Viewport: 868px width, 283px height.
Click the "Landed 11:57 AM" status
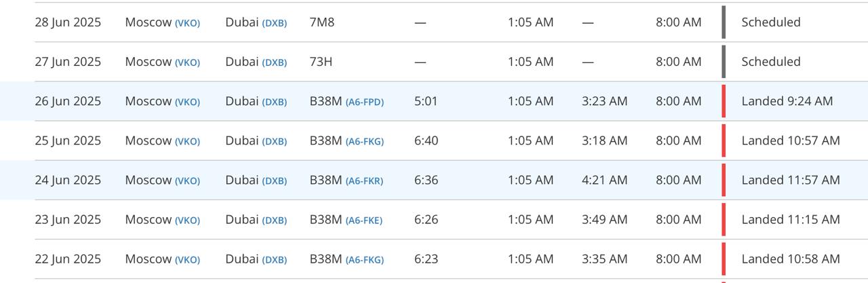click(x=791, y=180)
